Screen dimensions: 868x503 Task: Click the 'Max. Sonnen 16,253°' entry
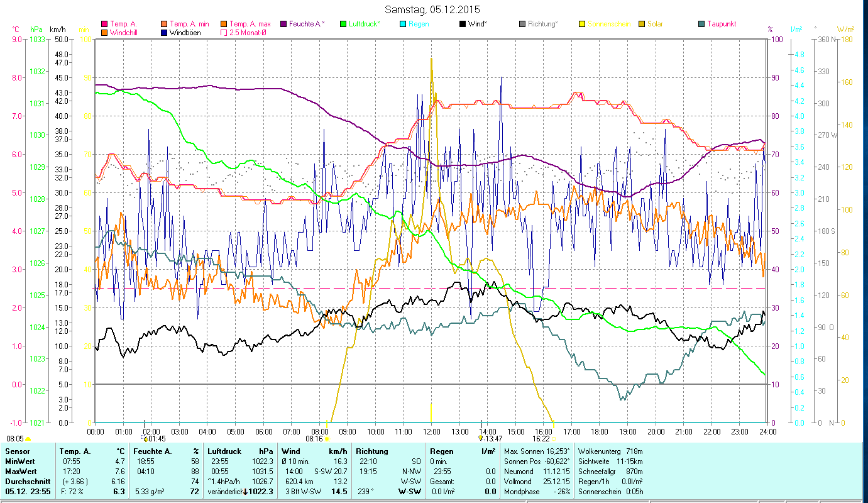537,451
